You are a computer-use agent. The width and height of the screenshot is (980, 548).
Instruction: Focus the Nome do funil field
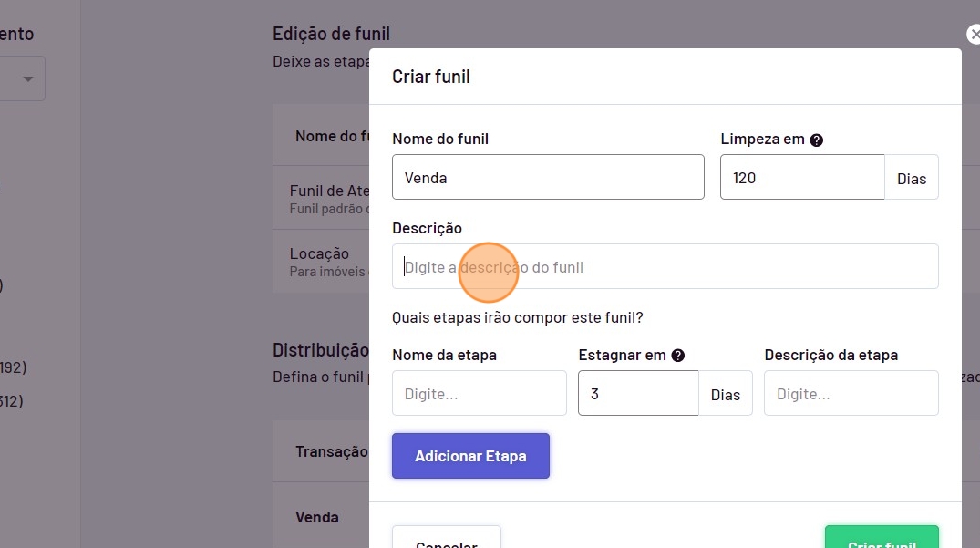(548, 177)
